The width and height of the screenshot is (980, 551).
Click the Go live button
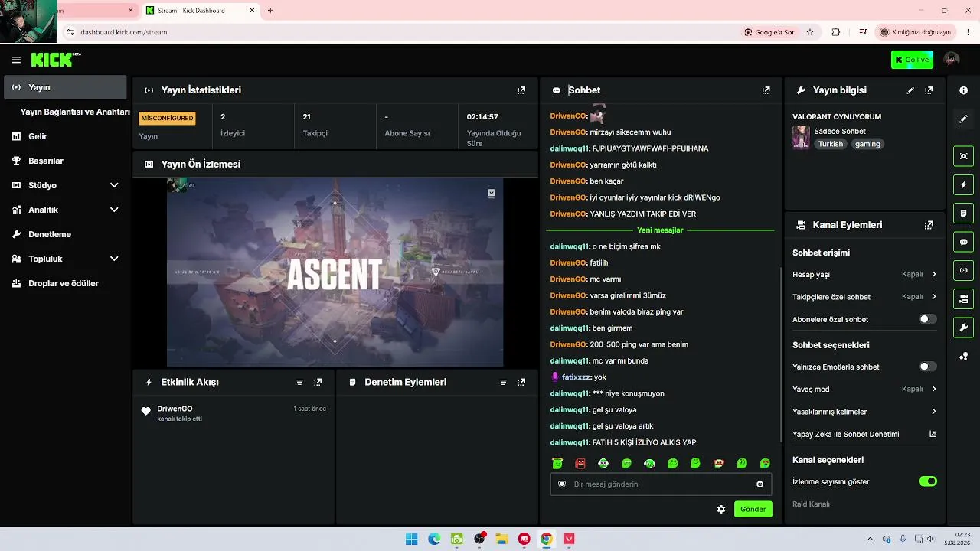click(912, 60)
